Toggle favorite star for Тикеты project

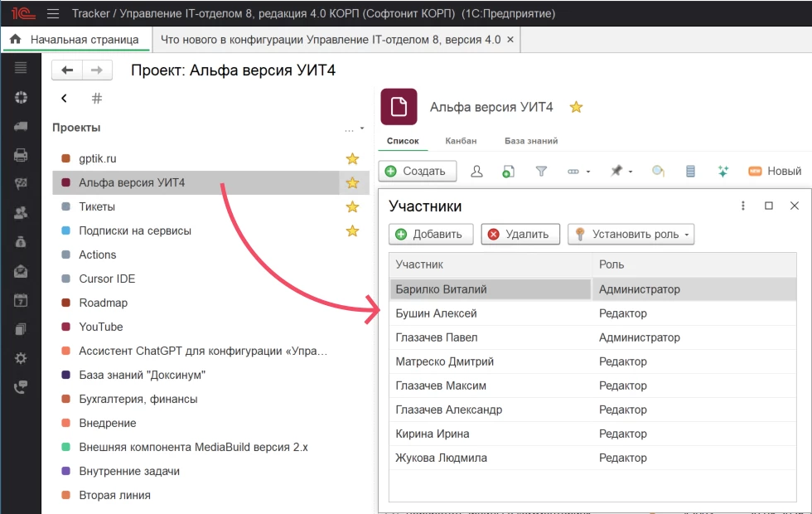coord(352,206)
